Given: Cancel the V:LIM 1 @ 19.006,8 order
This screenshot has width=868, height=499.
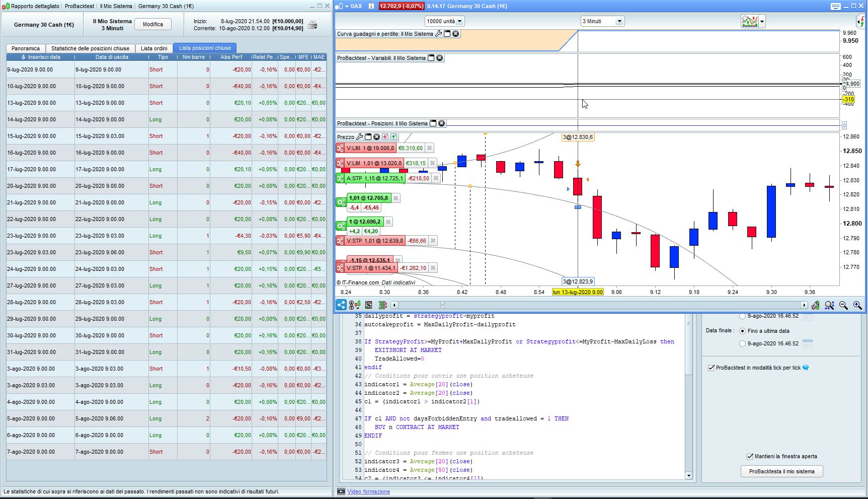Looking at the screenshot, I should [x=429, y=148].
